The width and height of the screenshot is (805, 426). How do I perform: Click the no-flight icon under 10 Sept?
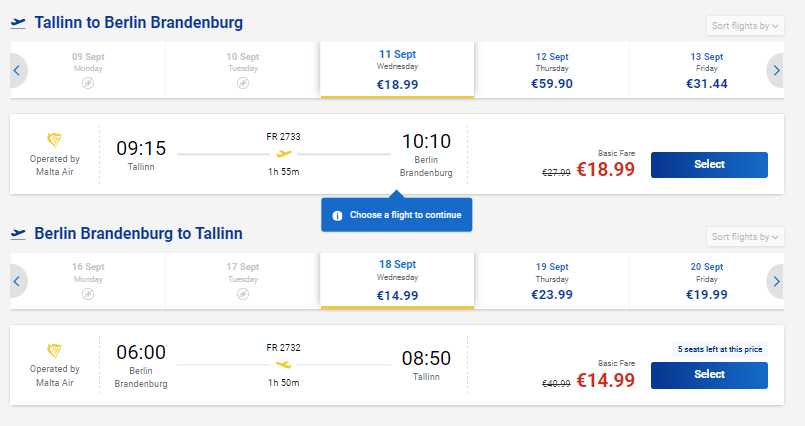243,83
